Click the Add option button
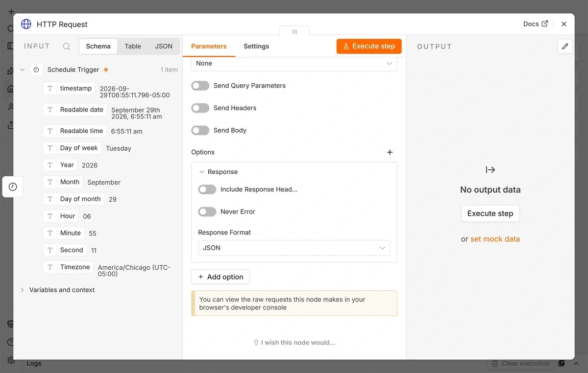Image resolution: width=588 pixels, height=373 pixels. [x=220, y=277]
